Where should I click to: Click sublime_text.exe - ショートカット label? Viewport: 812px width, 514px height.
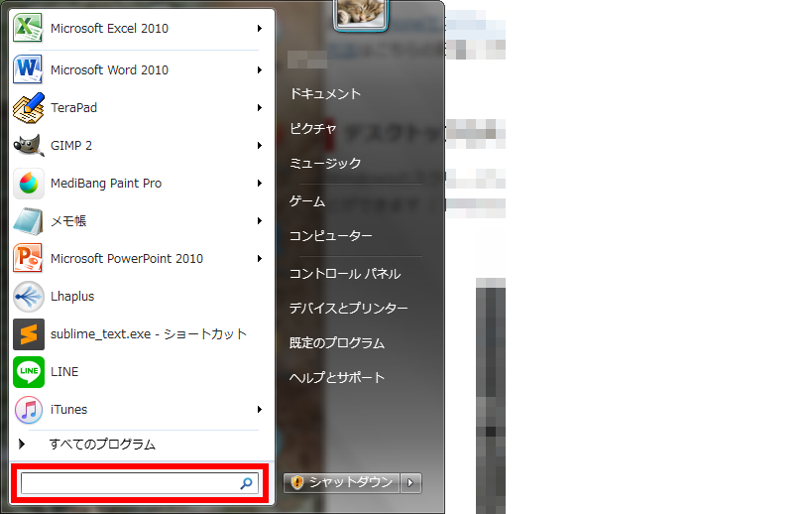point(149,334)
